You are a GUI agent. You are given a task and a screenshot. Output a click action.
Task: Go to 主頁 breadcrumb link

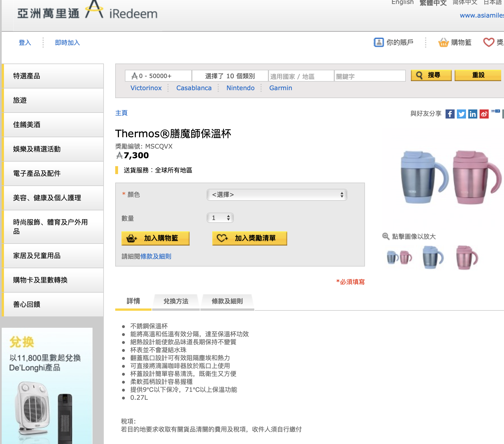(x=121, y=113)
